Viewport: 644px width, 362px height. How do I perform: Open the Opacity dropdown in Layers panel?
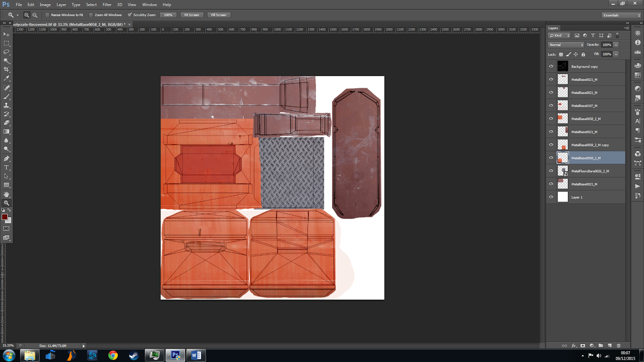coord(615,45)
